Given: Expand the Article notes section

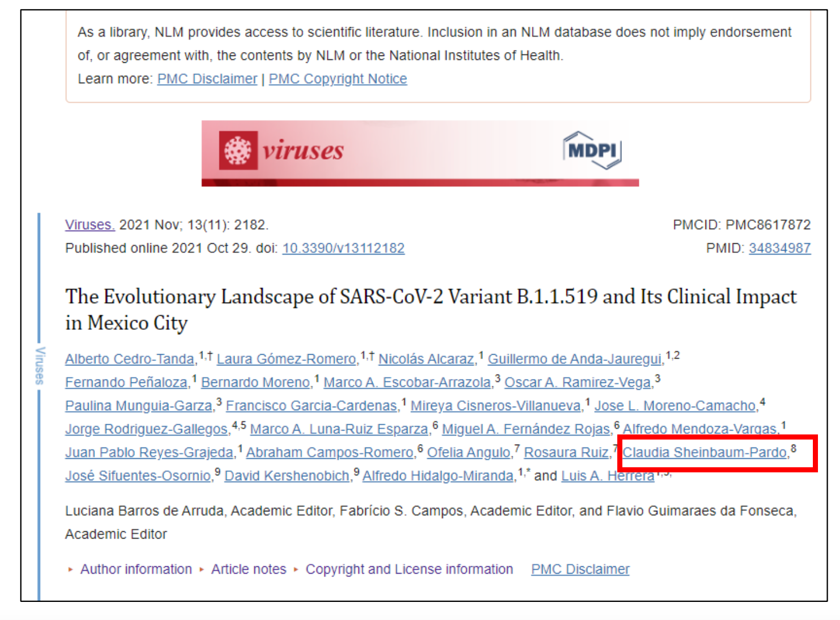Looking at the screenshot, I should pos(248,569).
